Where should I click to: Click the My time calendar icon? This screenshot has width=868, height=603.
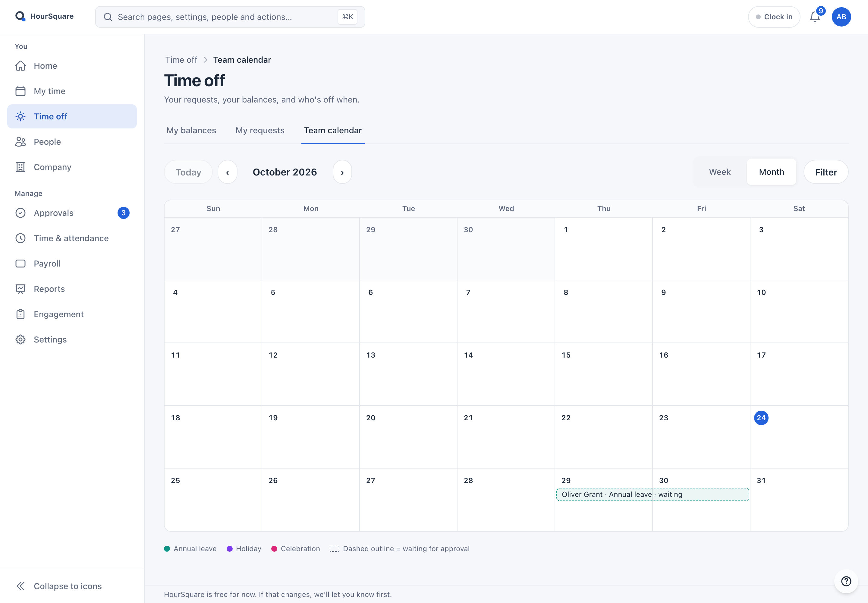[20, 91]
